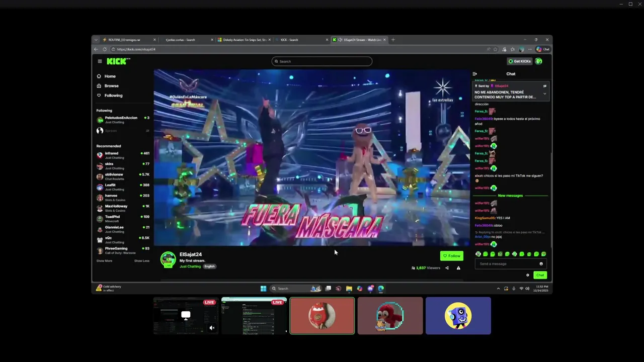Select infrared recommended channel
The width and height of the screenshot is (644, 362).
(123, 155)
